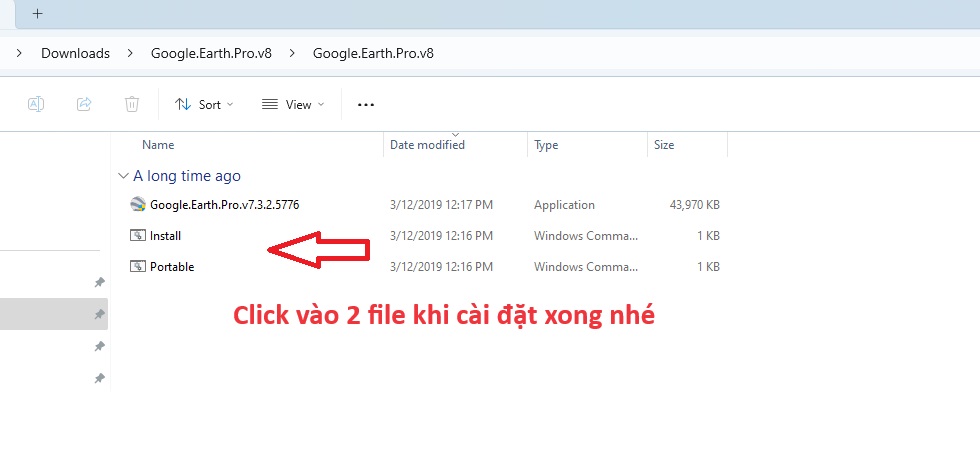This screenshot has height=450, width=980.
Task: Open the View dropdown menu
Action: (292, 104)
